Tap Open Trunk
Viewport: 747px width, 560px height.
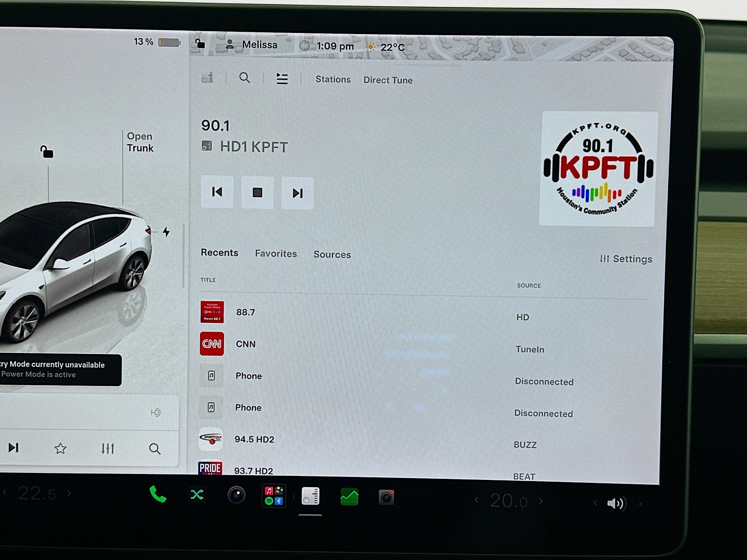click(x=140, y=142)
